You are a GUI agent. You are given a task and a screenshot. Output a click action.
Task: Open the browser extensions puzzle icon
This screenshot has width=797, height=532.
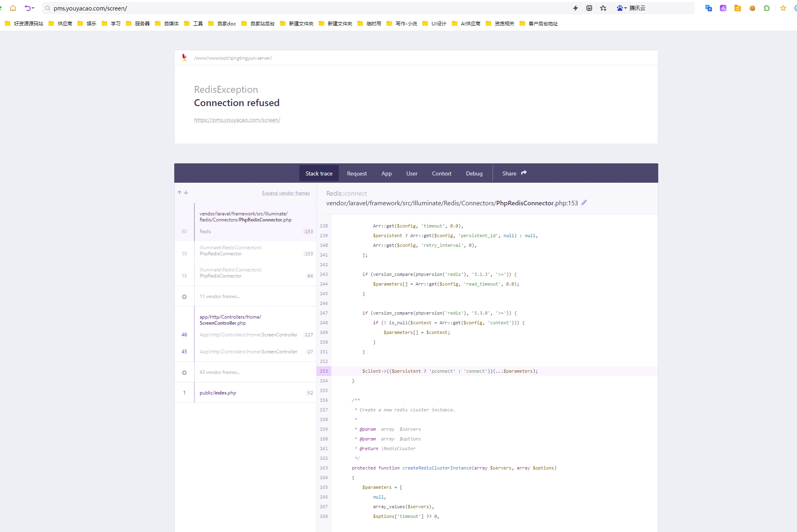point(767,8)
